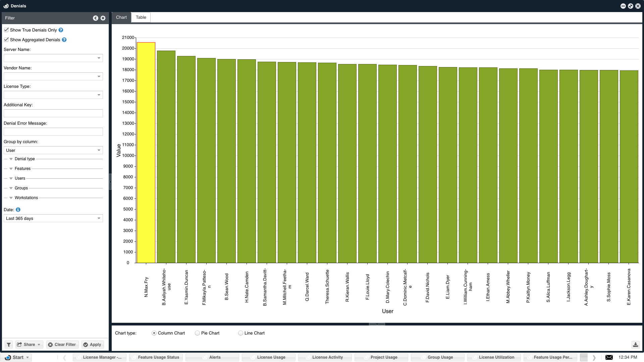Click the yellow N.Max.Fry bar
Viewport: 644px width, 362px height.
click(146, 153)
